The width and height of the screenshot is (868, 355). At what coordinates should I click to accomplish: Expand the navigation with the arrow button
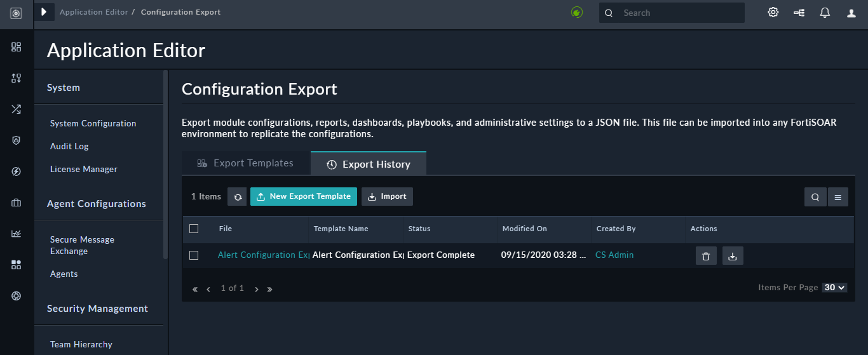tap(44, 12)
